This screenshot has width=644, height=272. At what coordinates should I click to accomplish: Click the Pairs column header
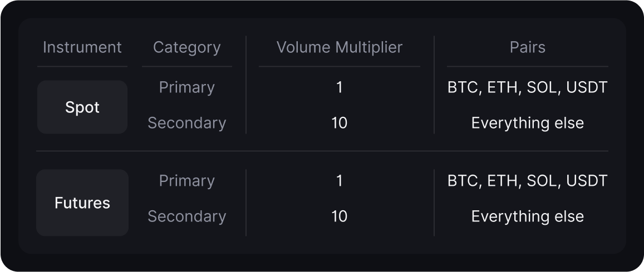[x=527, y=48]
